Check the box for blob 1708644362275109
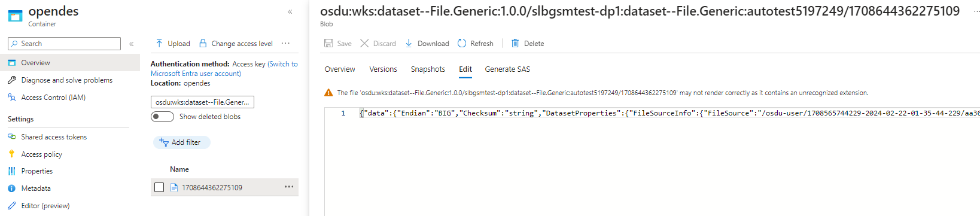The image size is (980, 216). (159, 188)
